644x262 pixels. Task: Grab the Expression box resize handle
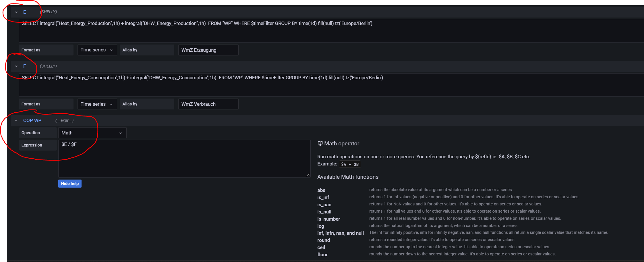(308, 175)
